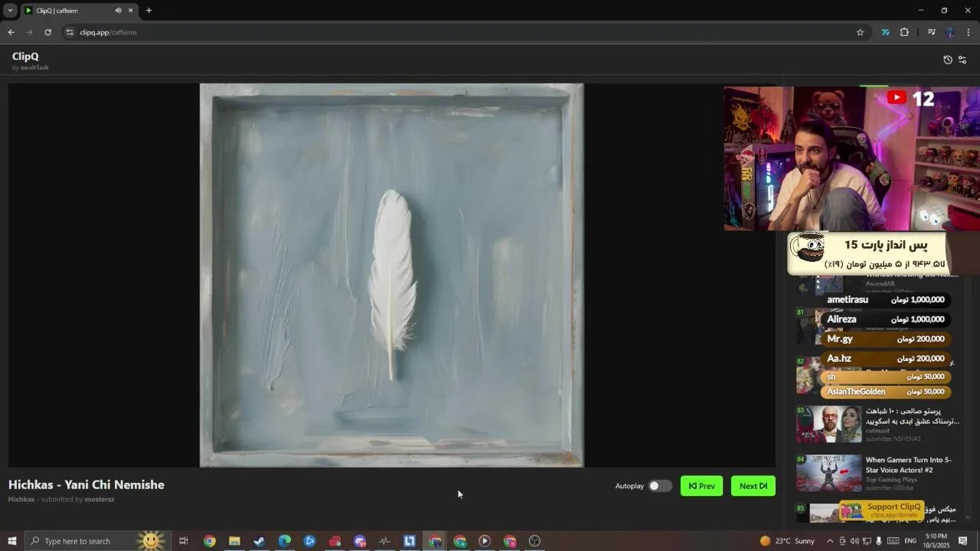Show hidden system tray icons
This screenshot has width=980, height=551.
pos(830,541)
